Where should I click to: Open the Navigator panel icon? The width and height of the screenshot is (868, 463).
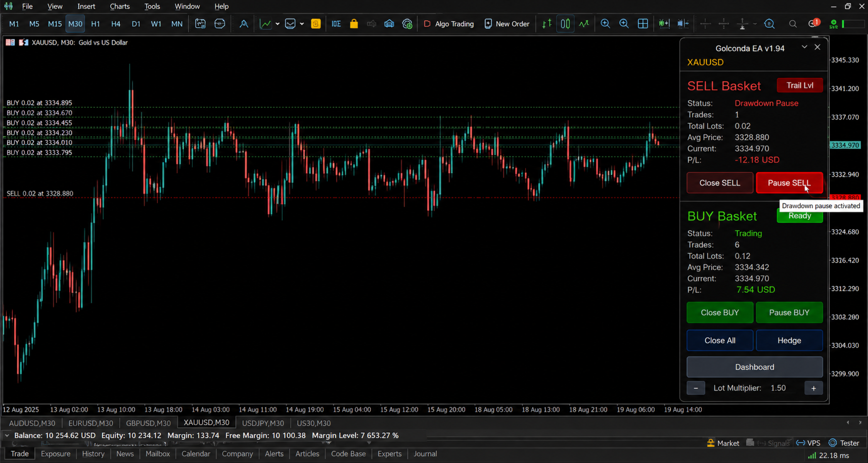point(244,24)
